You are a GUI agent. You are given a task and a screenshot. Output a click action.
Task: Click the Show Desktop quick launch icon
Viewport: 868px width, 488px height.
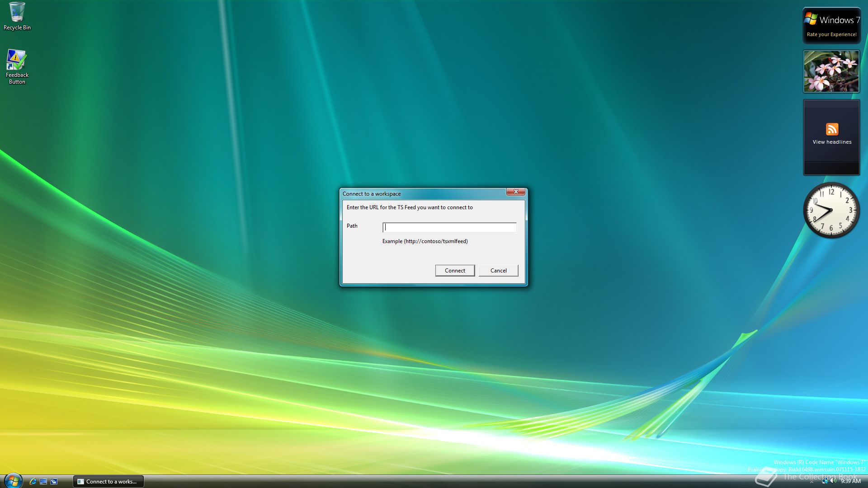(43, 481)
